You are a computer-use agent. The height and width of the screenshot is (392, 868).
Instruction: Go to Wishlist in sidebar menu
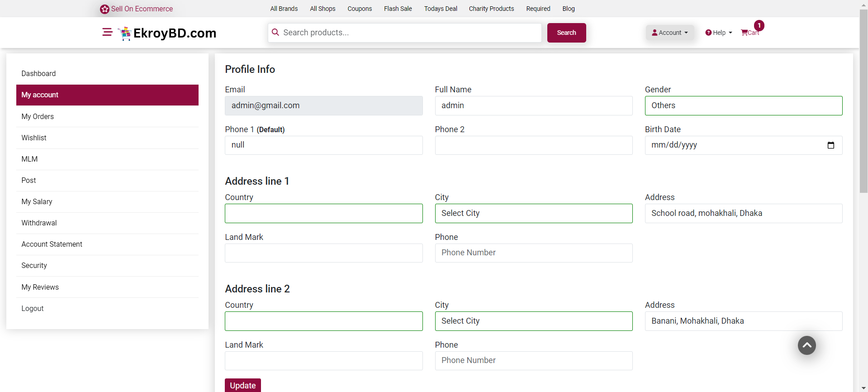(x=34, y=138)
